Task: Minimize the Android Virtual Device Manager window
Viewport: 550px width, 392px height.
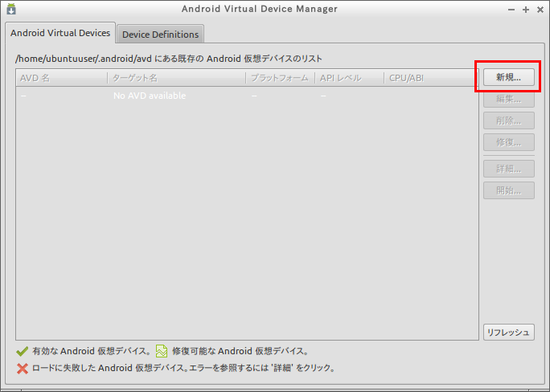Action: (x=511, y=10)
